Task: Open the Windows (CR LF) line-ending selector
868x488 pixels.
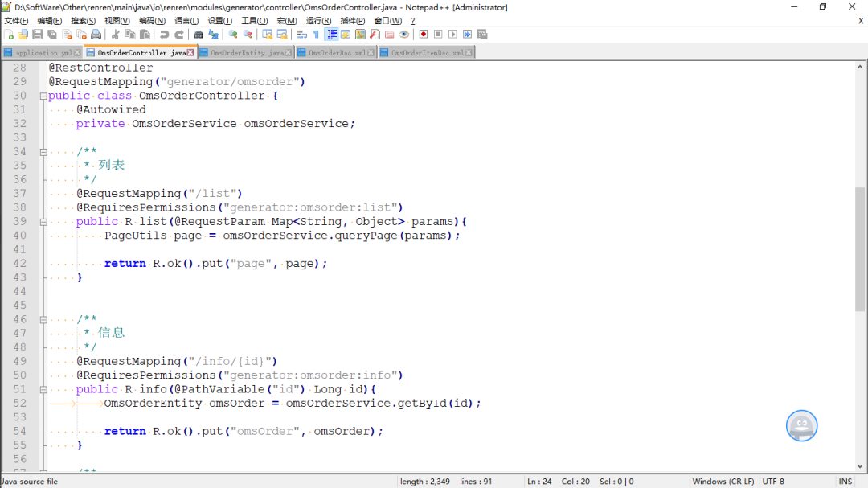Action: point(723,482)
